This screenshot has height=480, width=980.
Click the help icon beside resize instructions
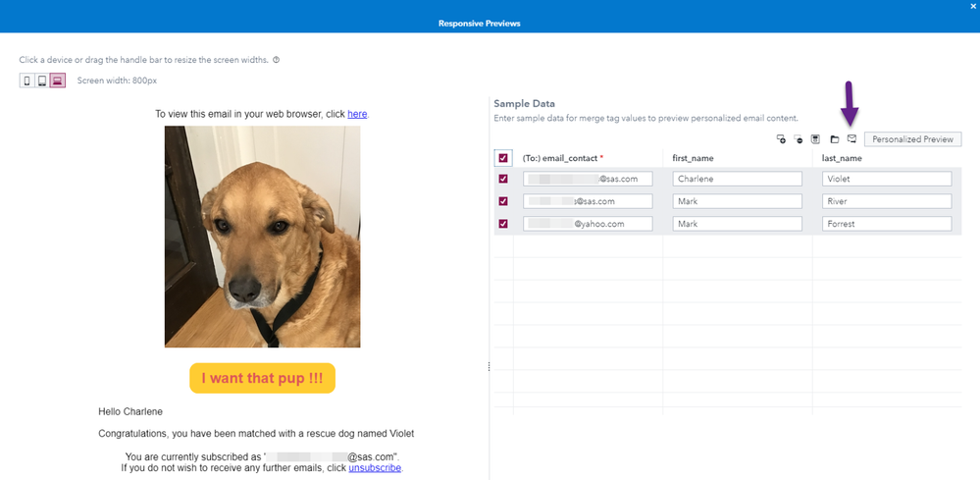277,61
